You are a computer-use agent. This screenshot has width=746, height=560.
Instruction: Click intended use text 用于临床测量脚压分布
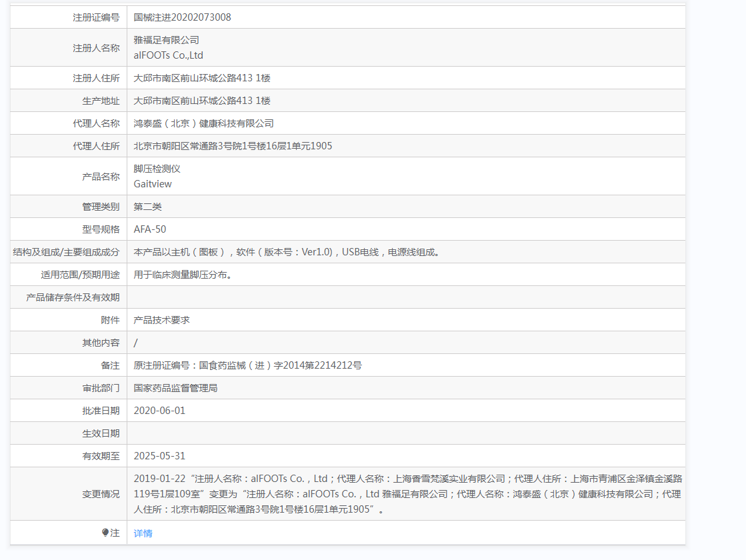pos(183,275)
